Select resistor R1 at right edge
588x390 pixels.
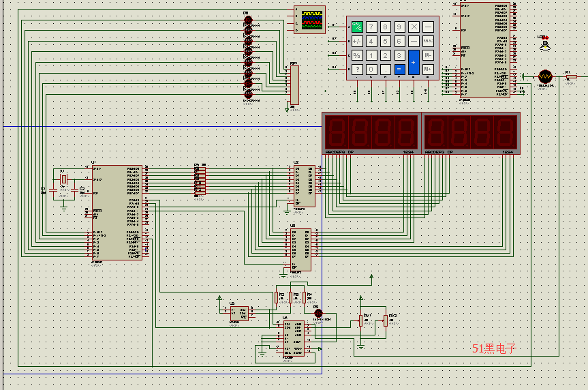571,77
